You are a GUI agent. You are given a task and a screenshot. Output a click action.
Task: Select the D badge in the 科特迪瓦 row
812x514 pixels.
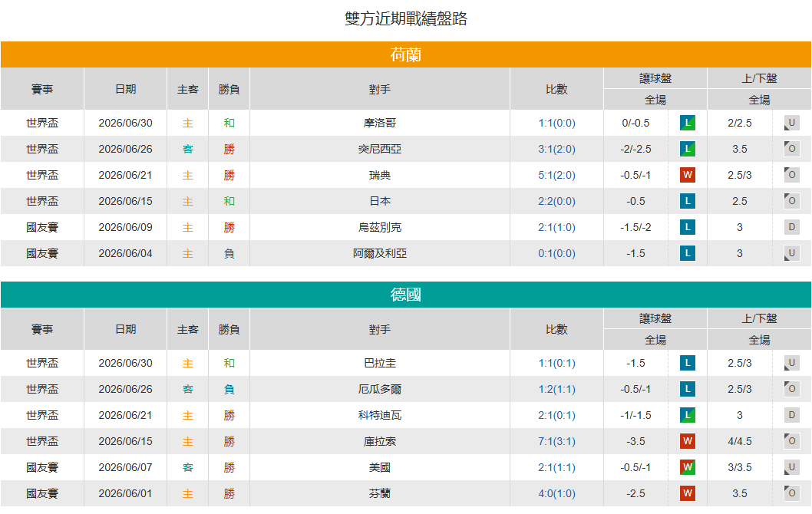[x=791, y=415]
